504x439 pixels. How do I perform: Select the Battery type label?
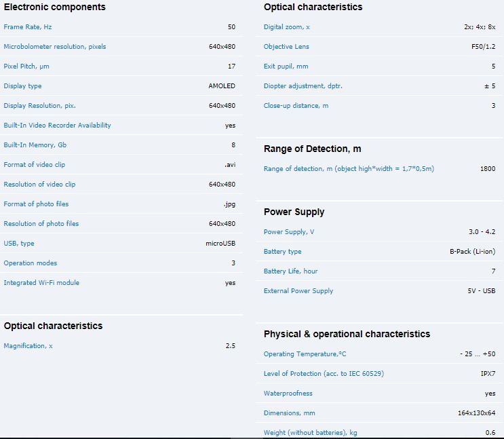[283, 252]
